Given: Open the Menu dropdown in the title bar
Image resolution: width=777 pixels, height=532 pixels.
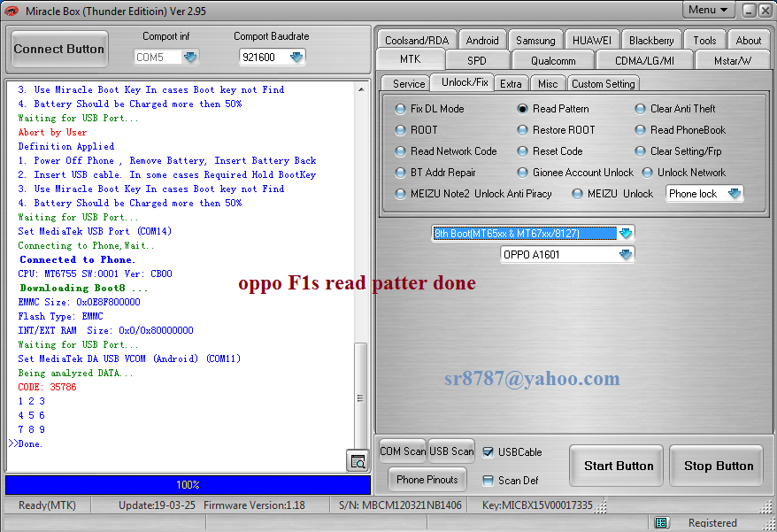Looking at the screenshot, I should click(708, 10).
